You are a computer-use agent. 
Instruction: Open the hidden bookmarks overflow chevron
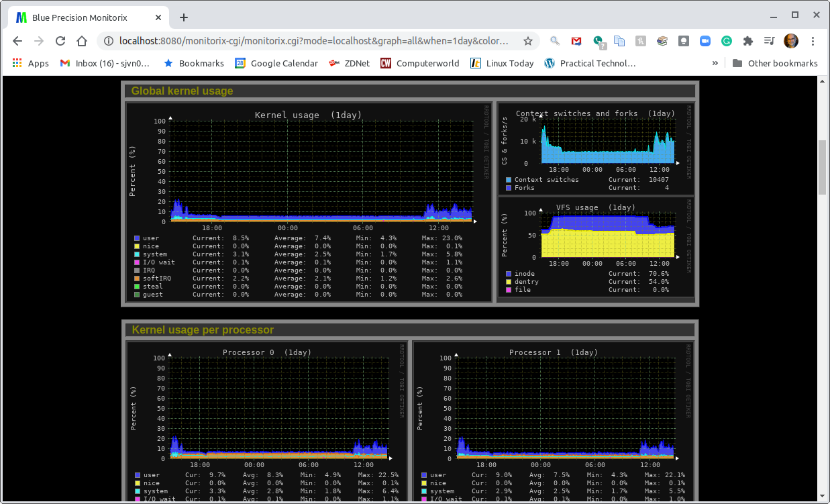click(x=715, y=63)
